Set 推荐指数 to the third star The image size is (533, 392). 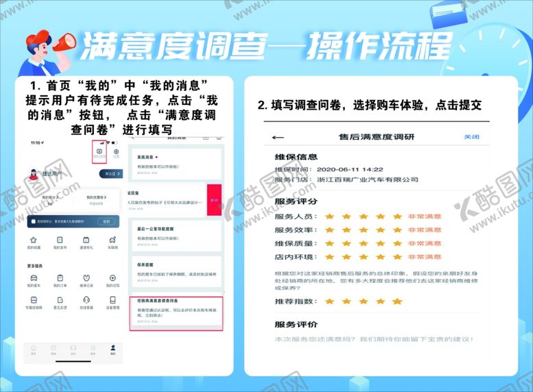pos(364,302)
